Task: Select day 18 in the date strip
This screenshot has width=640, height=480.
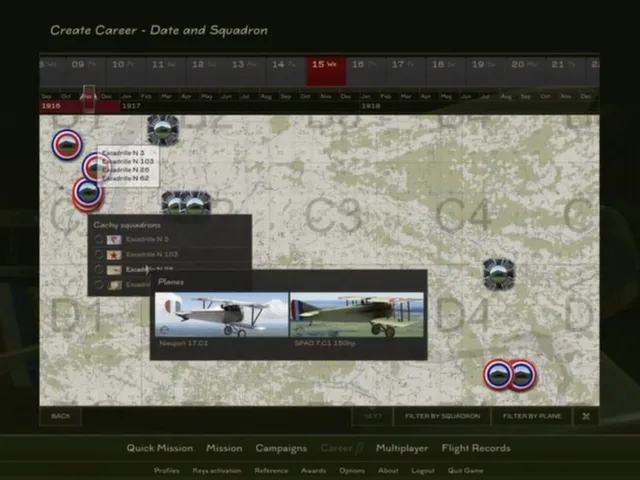Action: [446, 71]
